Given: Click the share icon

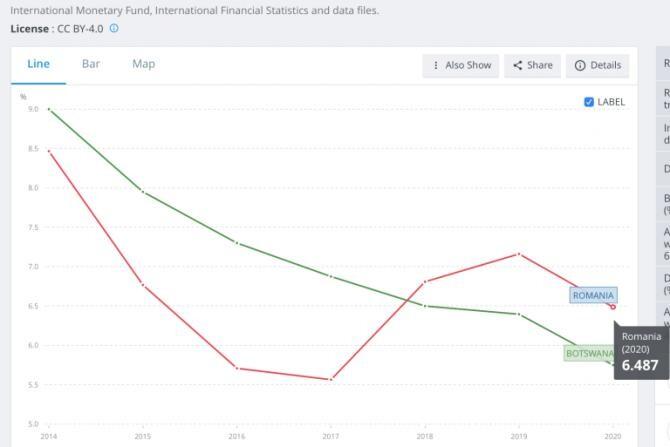Looking at the screenshot, I should (518, 65).
